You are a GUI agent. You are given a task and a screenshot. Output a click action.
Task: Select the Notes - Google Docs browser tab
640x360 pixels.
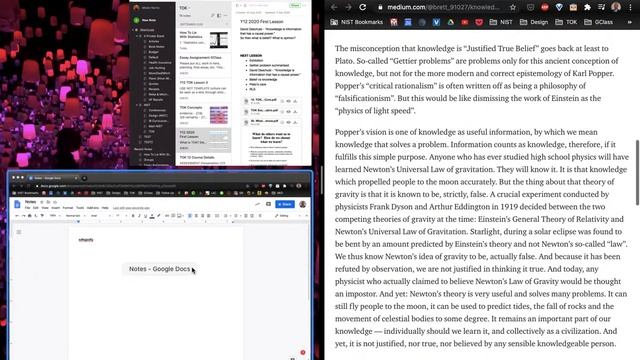point(52,178)
